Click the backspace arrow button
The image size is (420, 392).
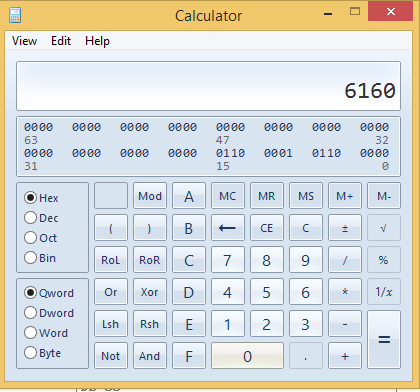pyautogui.click(x=228, y=228)
